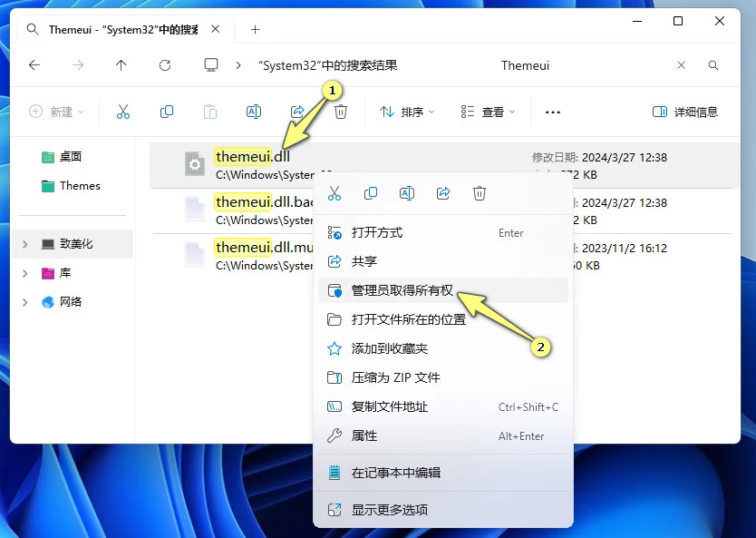Add a new Explorer tab
Image resolution: width=756 pixels, height=538 pixels.
[x=255, y=29]
